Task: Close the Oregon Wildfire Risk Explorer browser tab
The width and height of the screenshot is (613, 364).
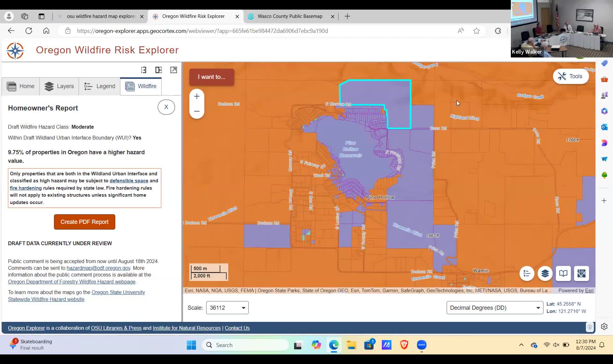Action: (237, 16)
